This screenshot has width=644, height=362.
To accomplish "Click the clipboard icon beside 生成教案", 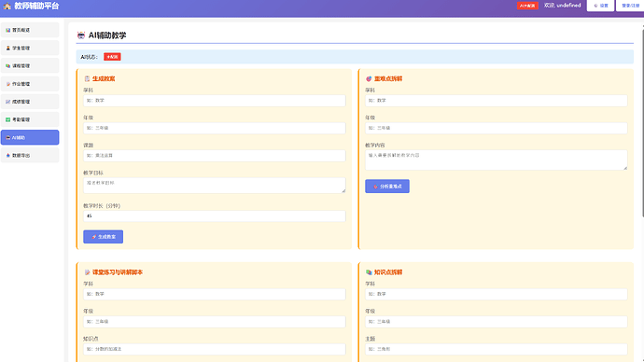I will pyautogui.click(x=87, y=78).
